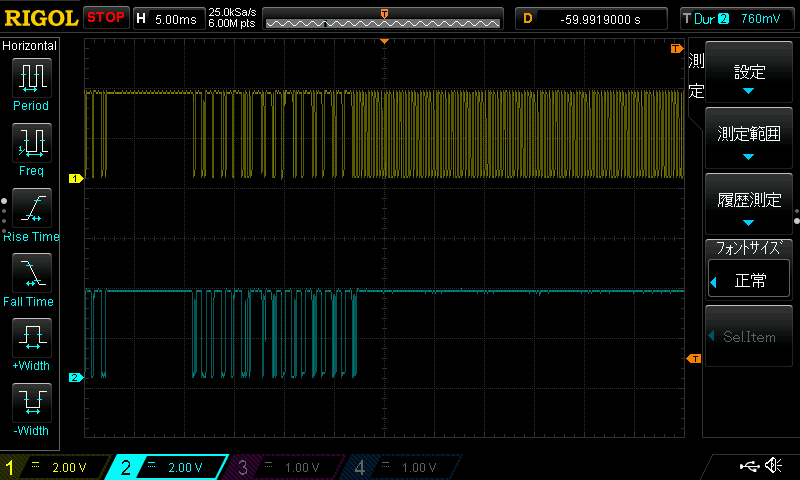Select the Period measurement icon
This screenshot has height=480, width=800.
(32, 78)
